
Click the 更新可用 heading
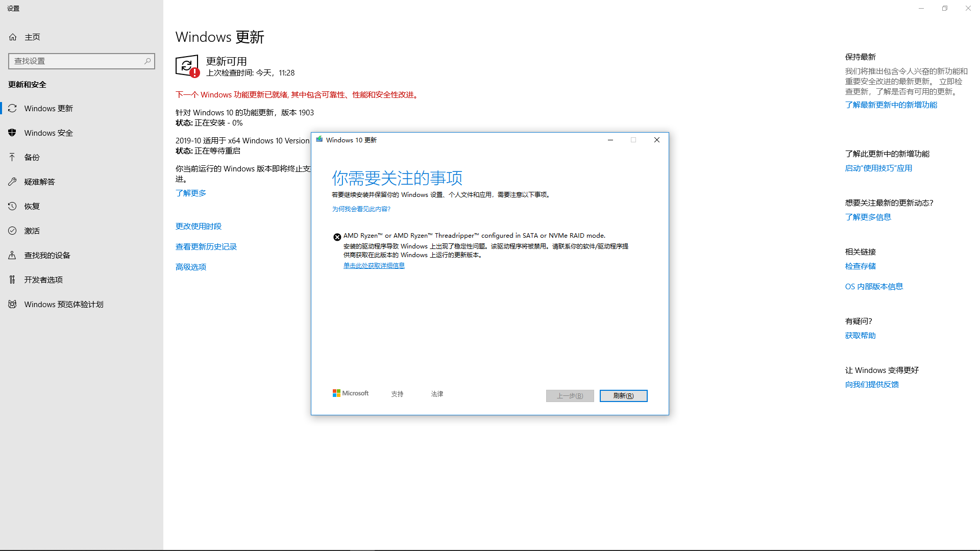pos(227,61)
